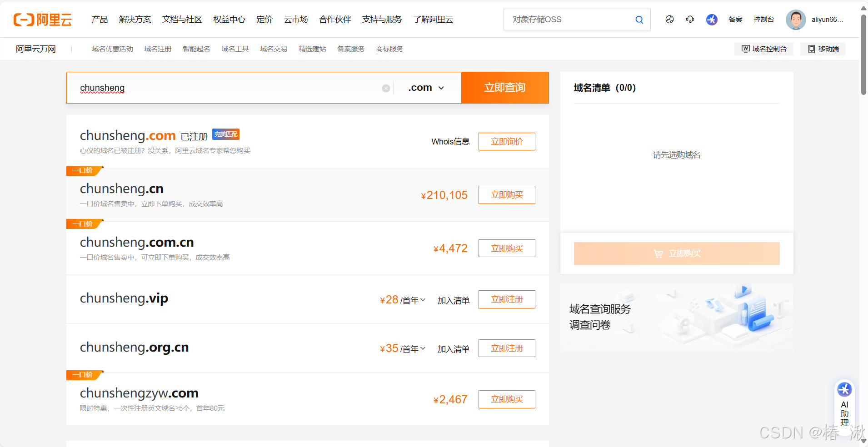The width and height of the screenshot is (868, 447).
Task: Click the aliyun66 account name
Action: (827, 20)
